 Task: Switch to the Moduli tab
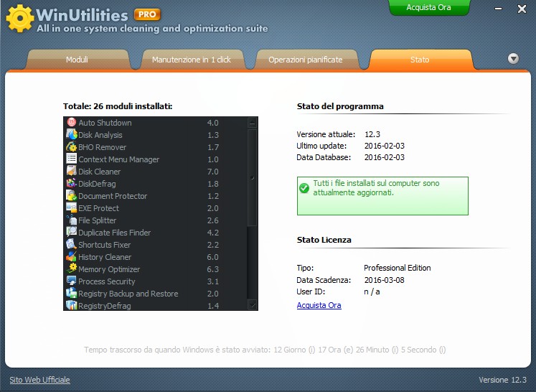click(x=77, y=60)
